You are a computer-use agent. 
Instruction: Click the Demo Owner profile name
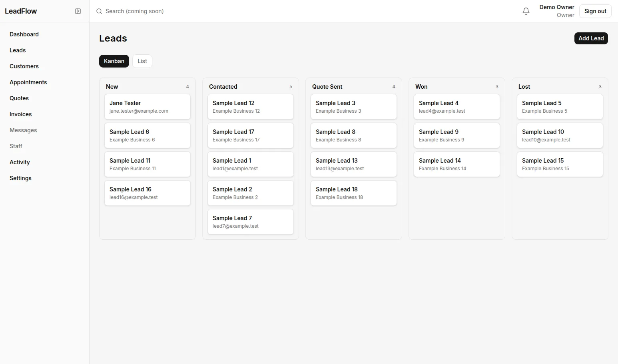point(556,7)
